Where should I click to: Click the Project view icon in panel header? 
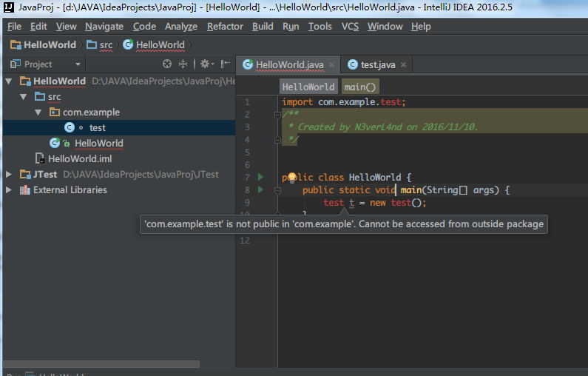(16, 64)
